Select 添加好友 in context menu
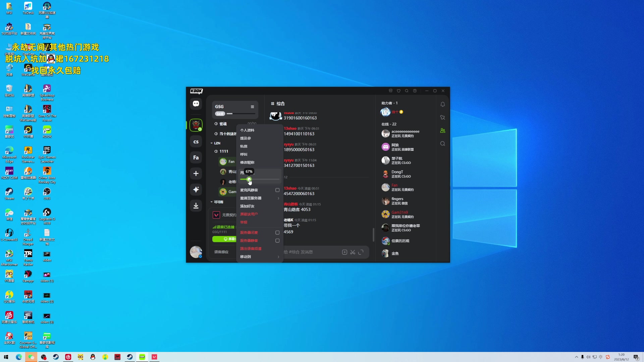Screen dimensions: 644x362 coord(260,206)
